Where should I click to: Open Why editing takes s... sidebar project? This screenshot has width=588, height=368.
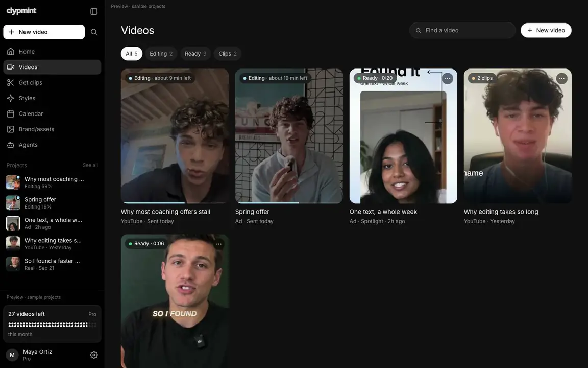click(52, 244)
